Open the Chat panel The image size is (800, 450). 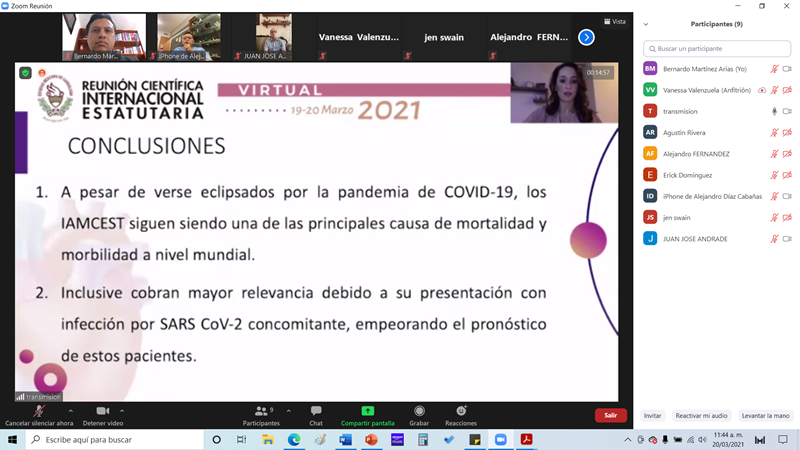[316, 415]
